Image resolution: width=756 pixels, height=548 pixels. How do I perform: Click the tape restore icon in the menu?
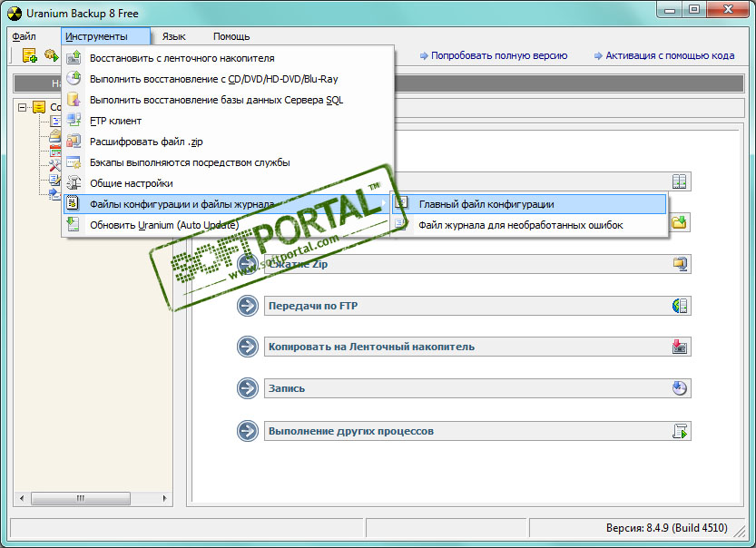74,58
